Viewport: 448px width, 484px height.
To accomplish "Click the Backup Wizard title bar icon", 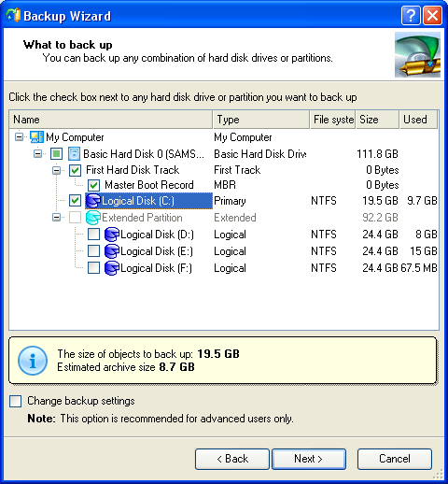I will coord(13,16).
